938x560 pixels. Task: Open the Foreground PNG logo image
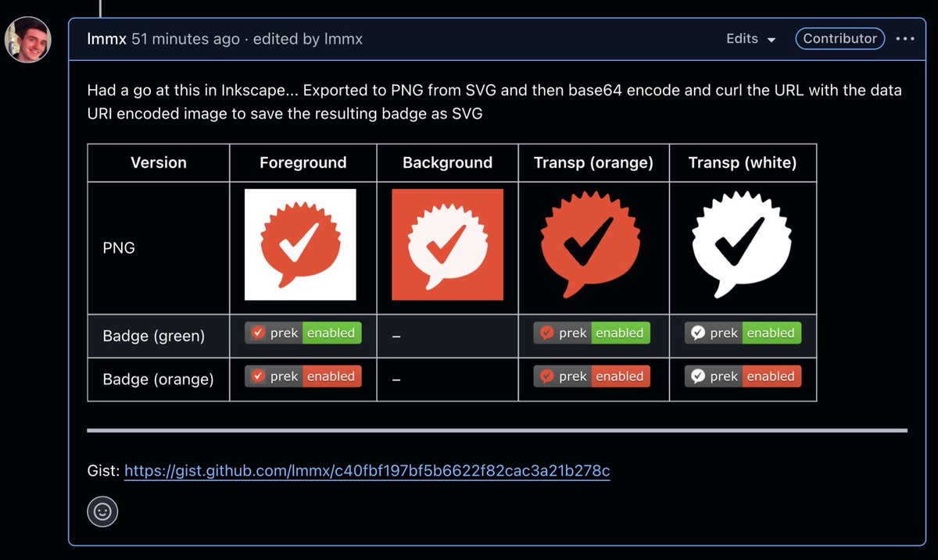(x=300, y=244)
